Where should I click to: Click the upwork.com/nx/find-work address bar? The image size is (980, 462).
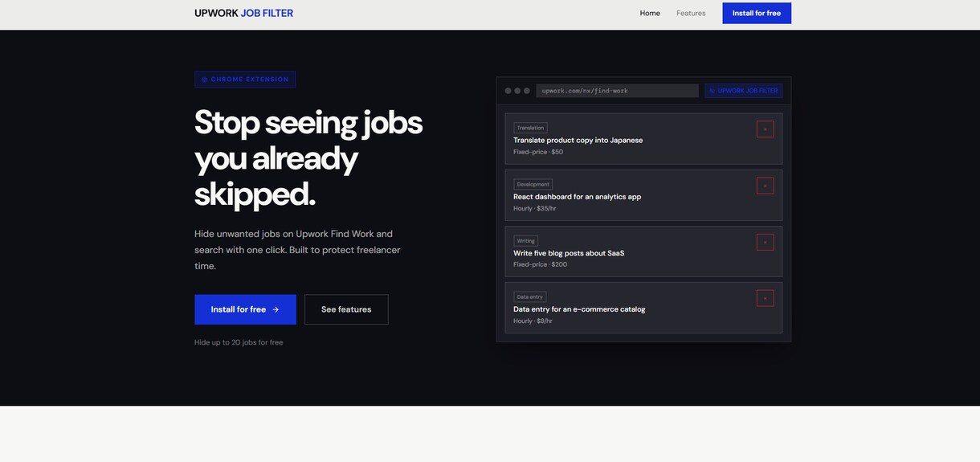click(x=617, y=91)
